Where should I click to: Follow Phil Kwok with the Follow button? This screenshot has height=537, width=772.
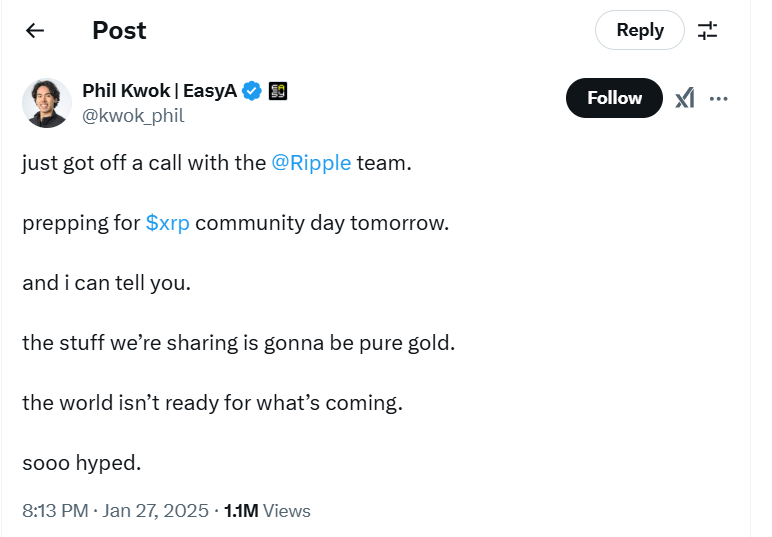pyautogui.click(x=614, y=98)
